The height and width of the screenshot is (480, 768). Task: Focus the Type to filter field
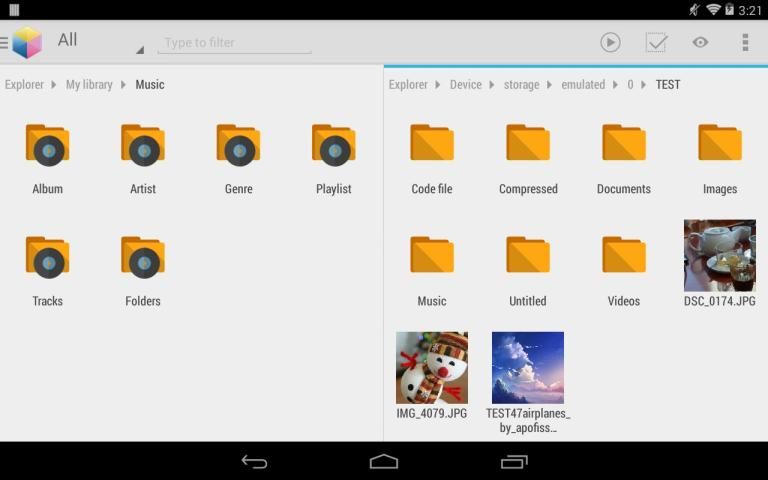(x=234, y=43)
